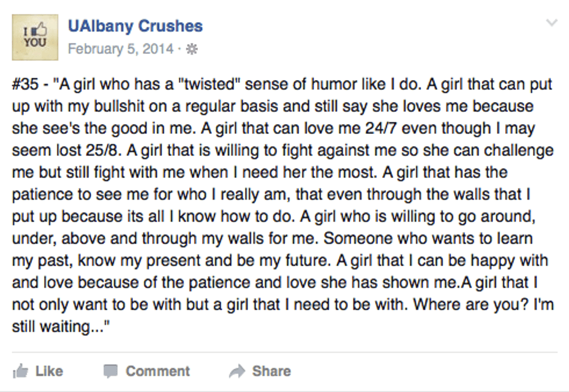Click the thumbs-up Like icon
This screenshot has height=392, width=569.
pyautogui.click(x=20, y=371)
